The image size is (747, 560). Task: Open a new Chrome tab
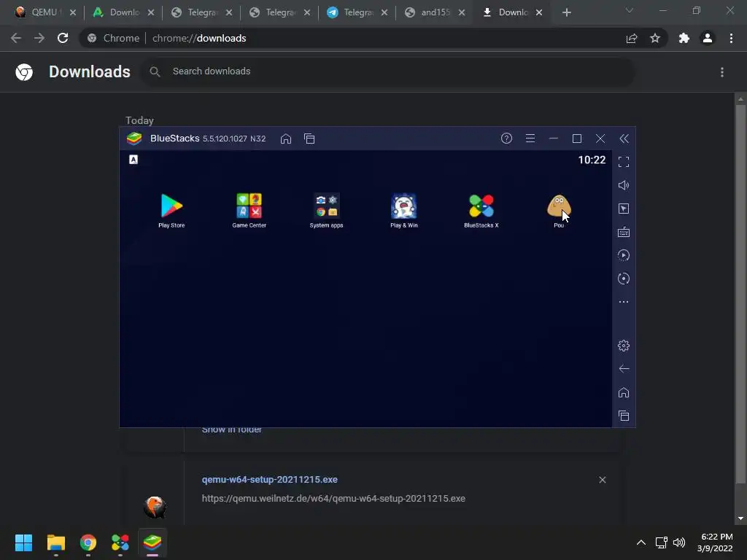click(x=566, y=12)
